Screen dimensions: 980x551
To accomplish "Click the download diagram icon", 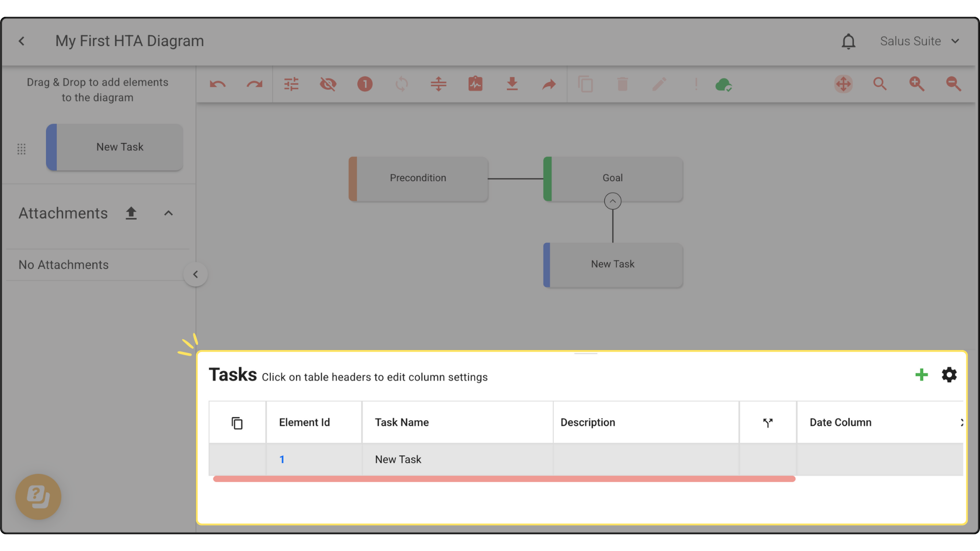I will point(512,84).
